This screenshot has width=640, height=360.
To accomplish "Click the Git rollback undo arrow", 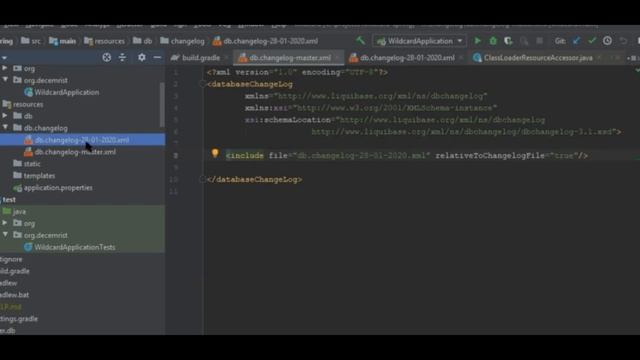I will [x=623, y=41].
